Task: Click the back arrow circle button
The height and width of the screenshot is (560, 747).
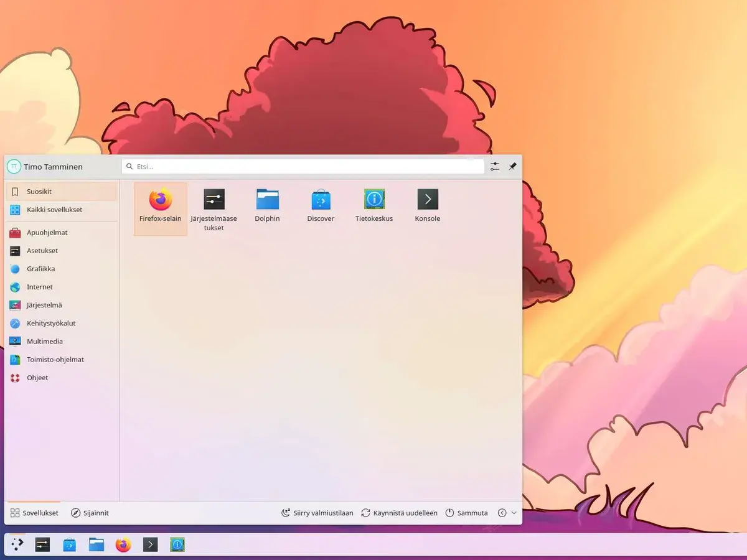Action: [502, 513]
